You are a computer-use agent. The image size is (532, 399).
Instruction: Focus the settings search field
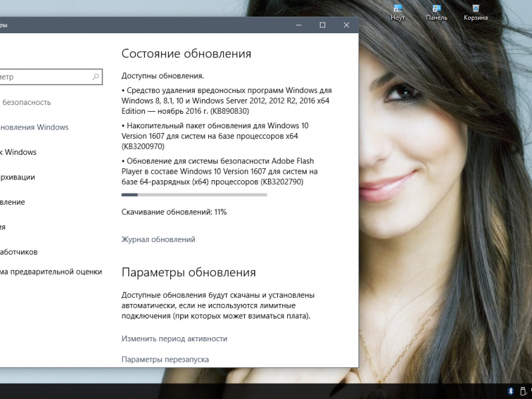51,76
